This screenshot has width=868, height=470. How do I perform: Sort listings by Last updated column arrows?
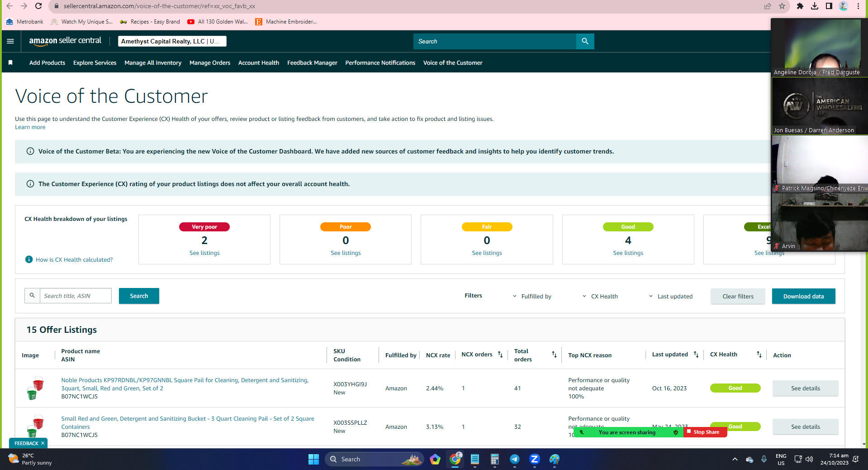(x=696, y=355)
